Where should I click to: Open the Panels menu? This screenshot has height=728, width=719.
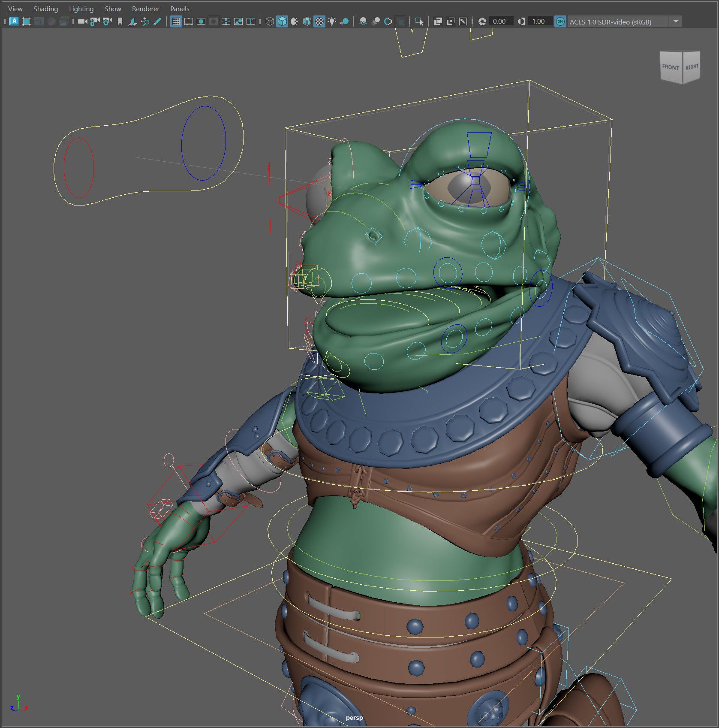pos(180,9)
